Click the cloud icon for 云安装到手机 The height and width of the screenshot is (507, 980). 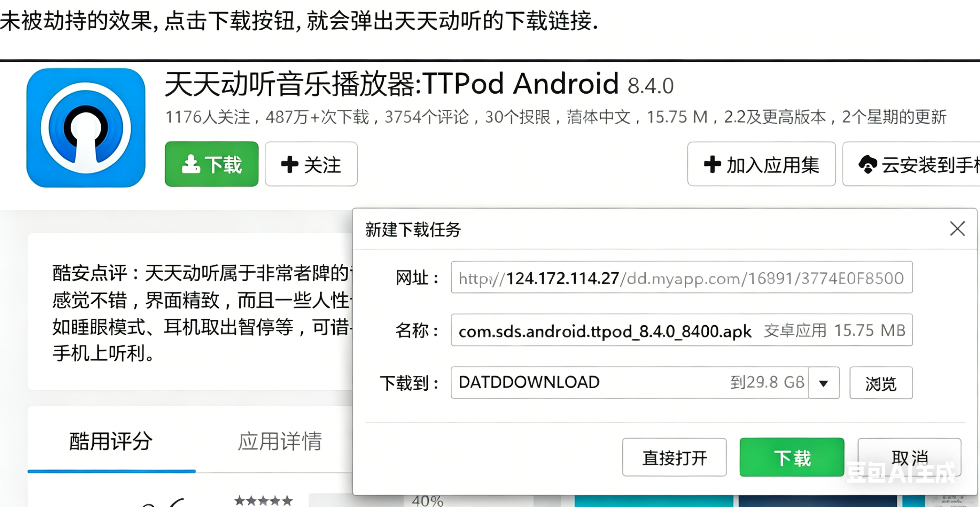click(x=868, y=164)
